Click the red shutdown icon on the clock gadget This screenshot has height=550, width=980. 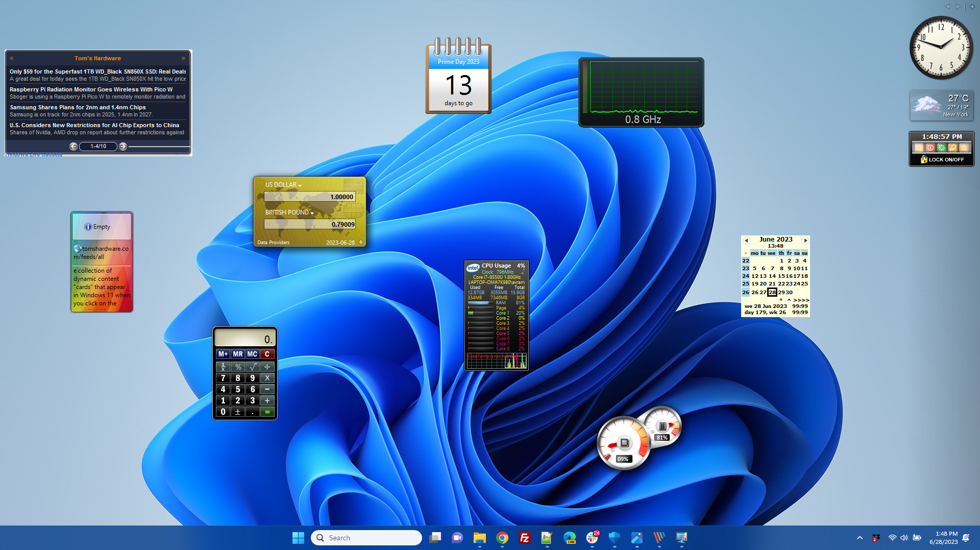[930, 148]
